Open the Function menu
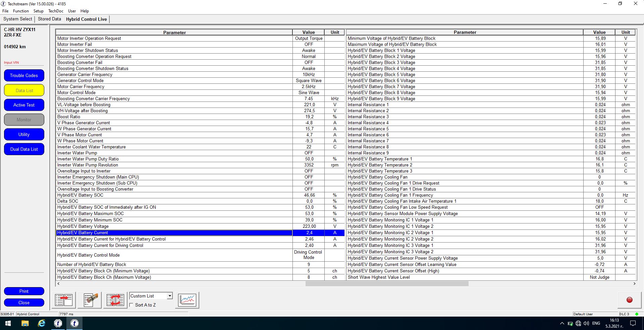Image resolution: width=644 pixels, height=330 pixels. point(21,11)
